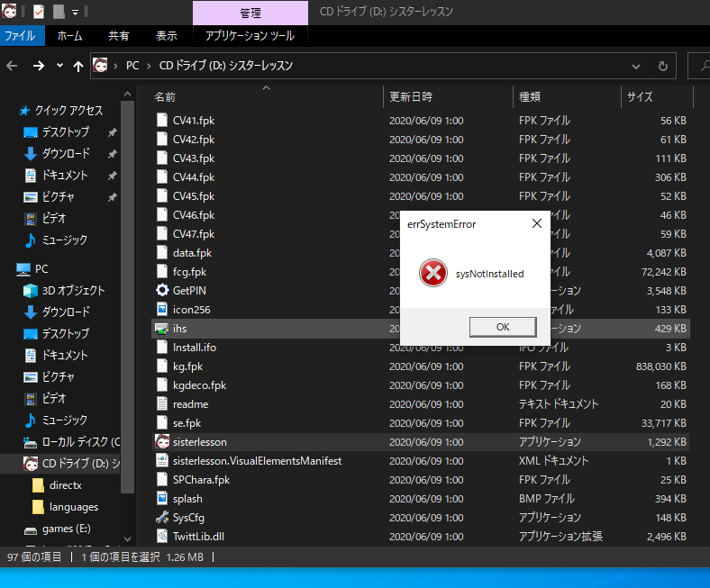Click the Refresh button in address bar
Screen dimensions: 710x588
(x=662, y=66)
